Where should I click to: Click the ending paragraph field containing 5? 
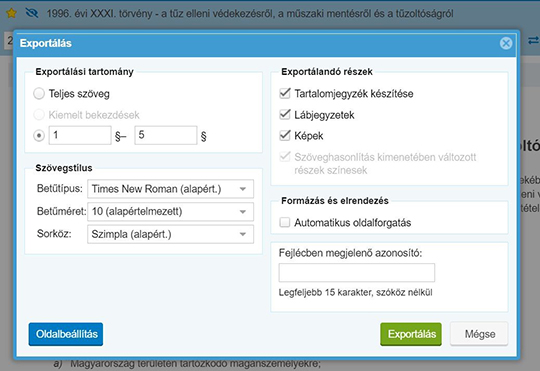click(x=166, y=135)
